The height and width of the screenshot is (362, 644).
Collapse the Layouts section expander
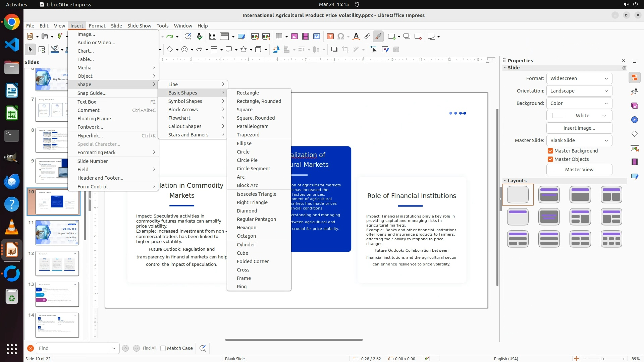(x=505, y=181)
